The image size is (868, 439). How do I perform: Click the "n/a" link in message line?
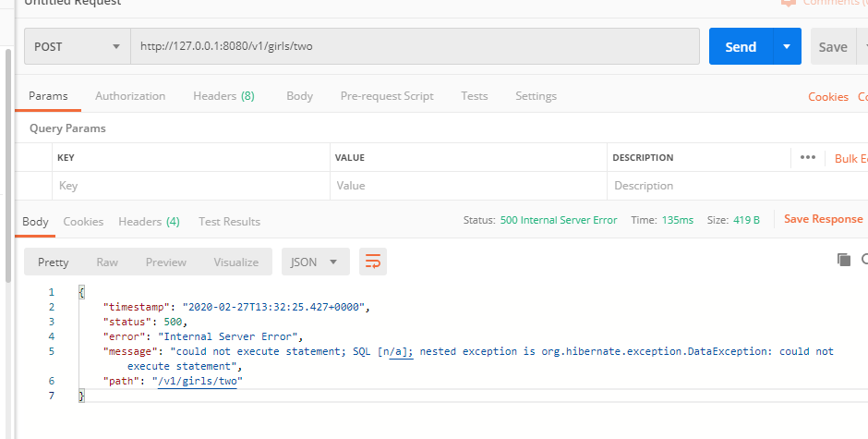coord(402,351)
